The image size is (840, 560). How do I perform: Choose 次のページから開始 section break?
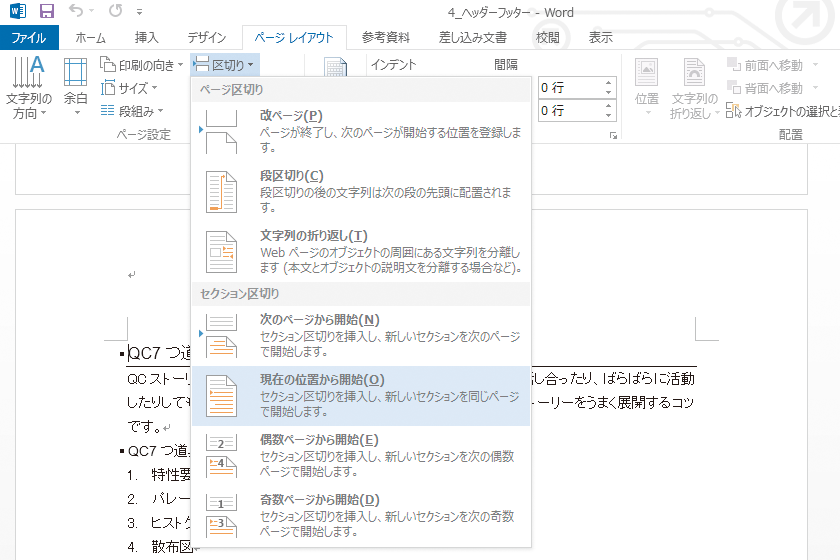pyautogui.click(x=361, y=336)
